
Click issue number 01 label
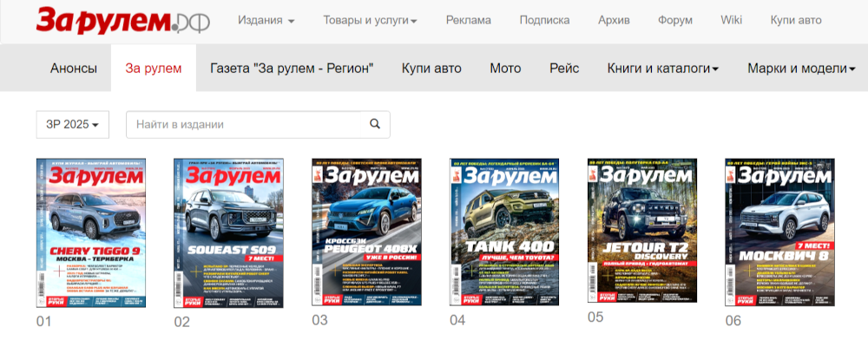point(43,322)
